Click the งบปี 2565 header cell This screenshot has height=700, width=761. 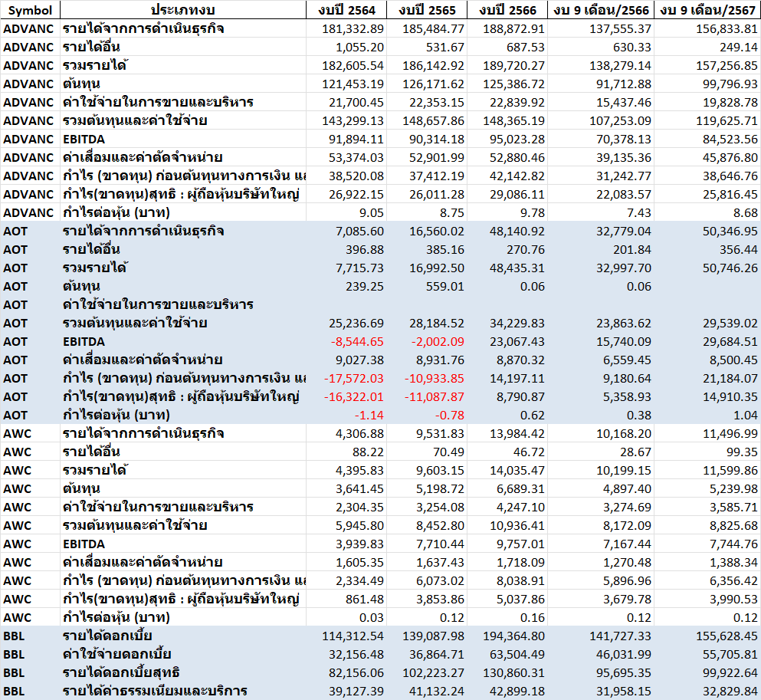[427, 10]
